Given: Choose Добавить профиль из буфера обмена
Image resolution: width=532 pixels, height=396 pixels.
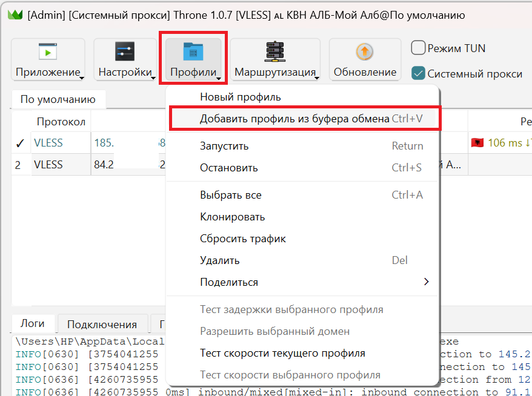Looking at the screenshot, I should [294, 119].
